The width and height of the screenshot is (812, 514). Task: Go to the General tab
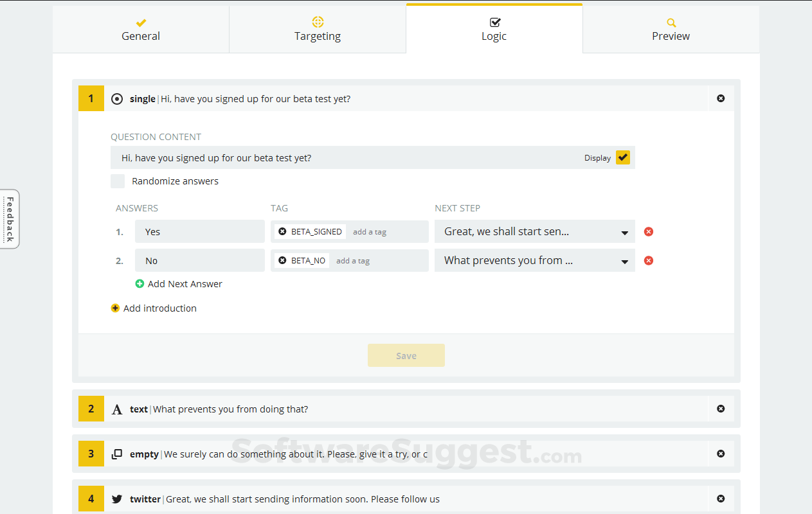click(x=141, y=30)
